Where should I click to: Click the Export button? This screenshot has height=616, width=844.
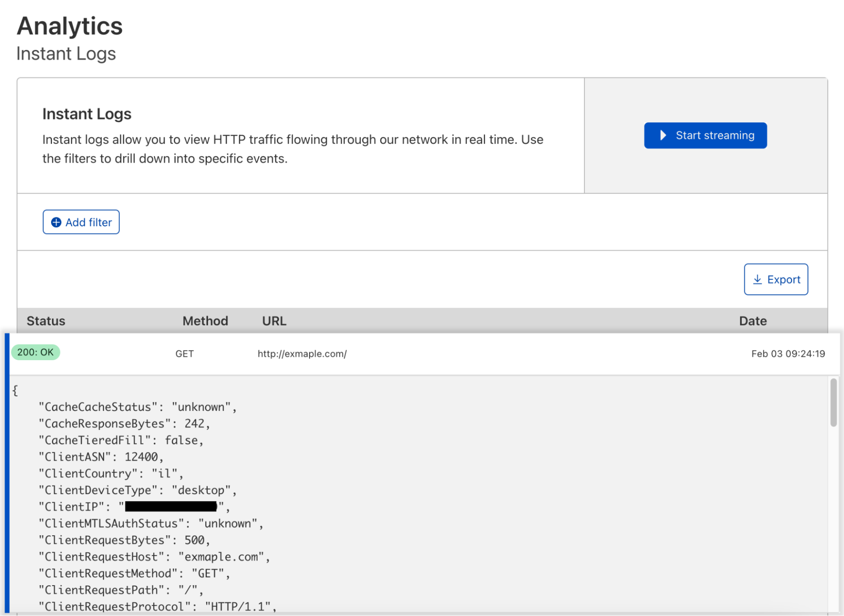[x=776, y=279]
